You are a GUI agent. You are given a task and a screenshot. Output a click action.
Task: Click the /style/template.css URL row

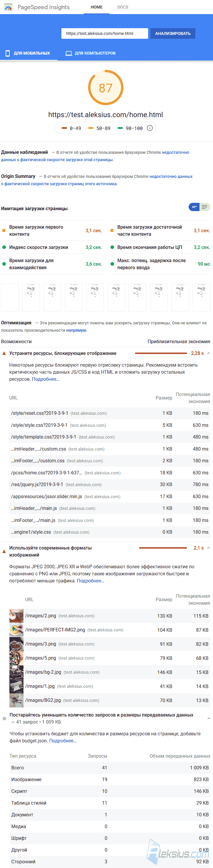pos(110,437)
